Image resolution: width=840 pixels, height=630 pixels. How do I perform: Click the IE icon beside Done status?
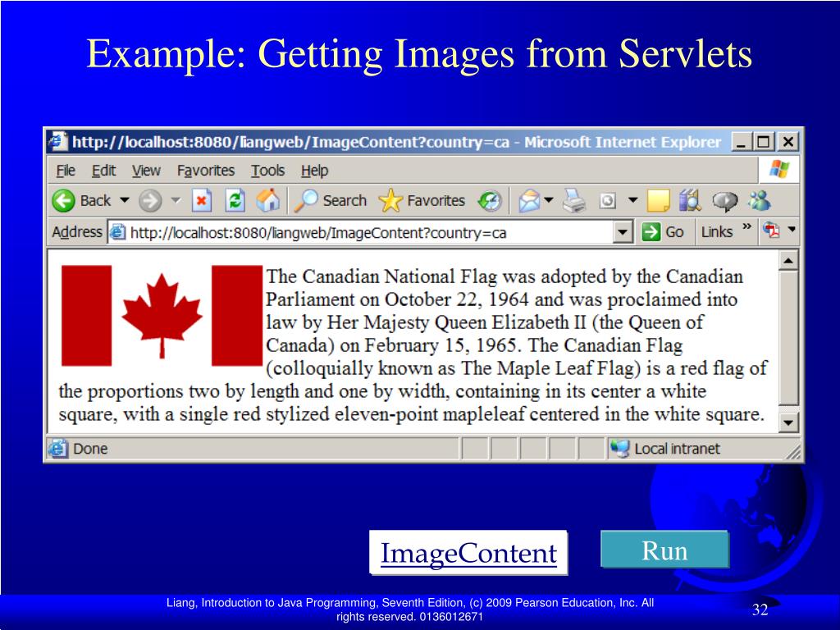(x=58, y=449)
